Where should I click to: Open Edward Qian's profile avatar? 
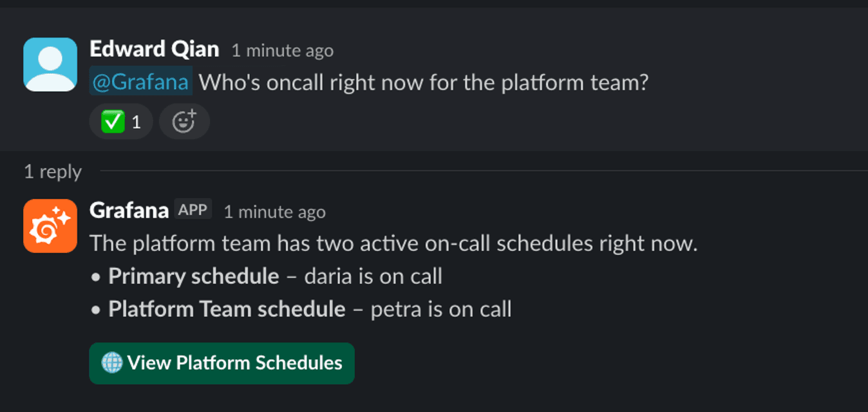[x=50, y=64]
